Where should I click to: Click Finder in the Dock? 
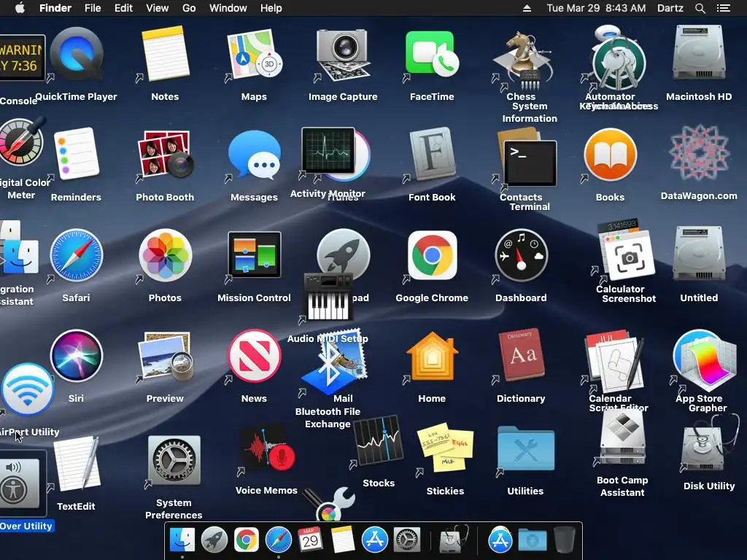click(x=182, y=540)
